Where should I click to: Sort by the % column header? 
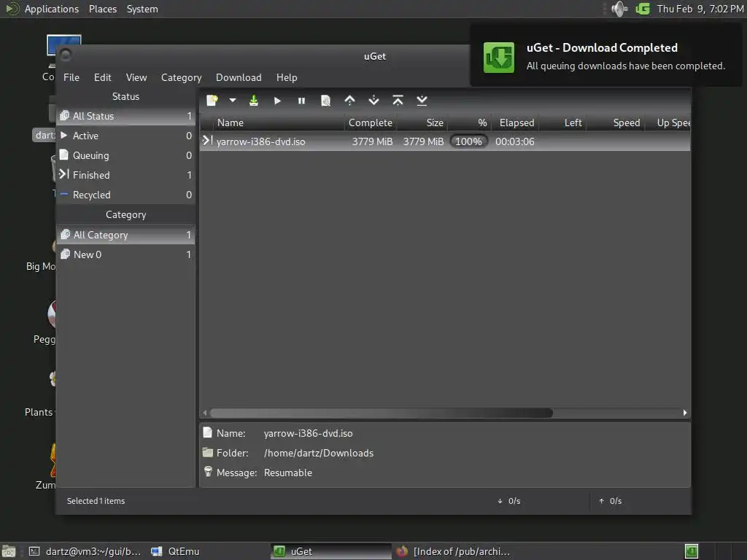pyautogui.click(x=469, y=122)
